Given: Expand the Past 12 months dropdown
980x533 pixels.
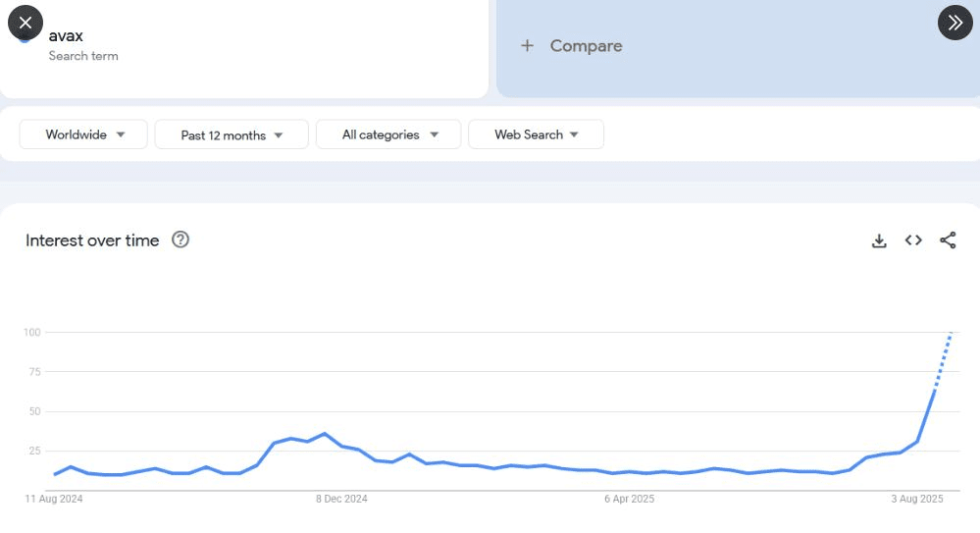Looking at the screenshot, I should tap(232, 134).
